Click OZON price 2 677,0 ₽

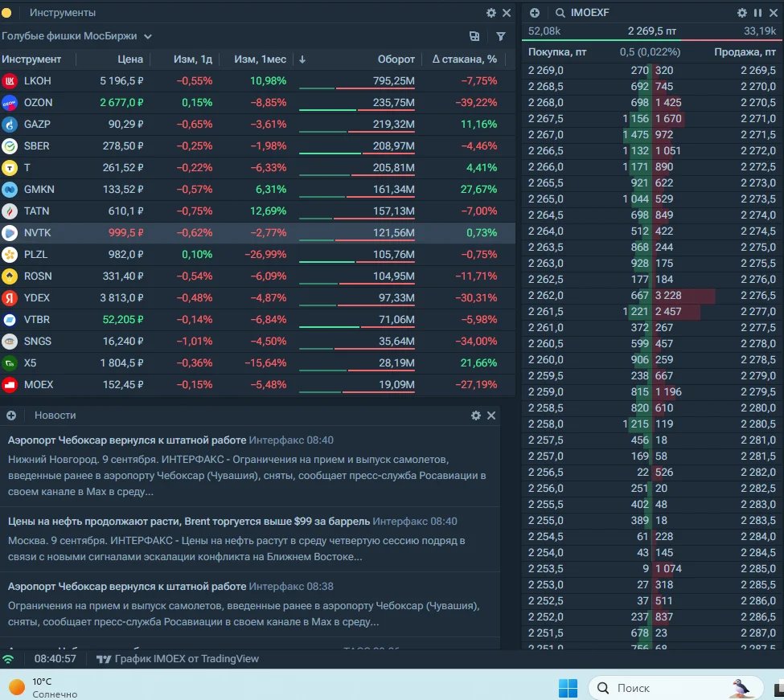[121, 103]
